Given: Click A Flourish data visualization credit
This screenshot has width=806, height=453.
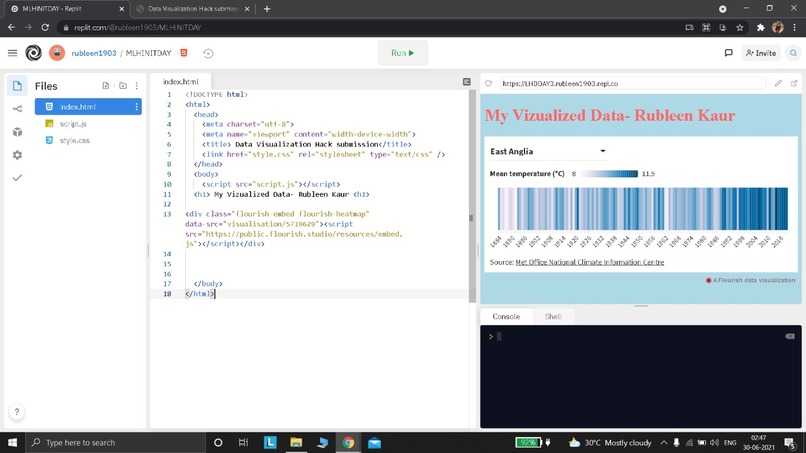Looking at the screenshot, I should (x=750, y=280).
